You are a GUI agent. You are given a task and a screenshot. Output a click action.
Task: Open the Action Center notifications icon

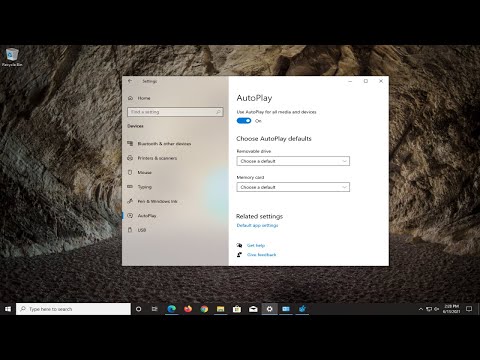tap(469, 309)
